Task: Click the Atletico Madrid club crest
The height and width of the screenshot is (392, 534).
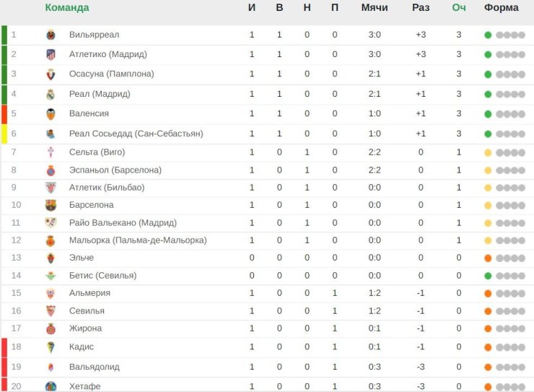Action: click(x=51, y=54)
